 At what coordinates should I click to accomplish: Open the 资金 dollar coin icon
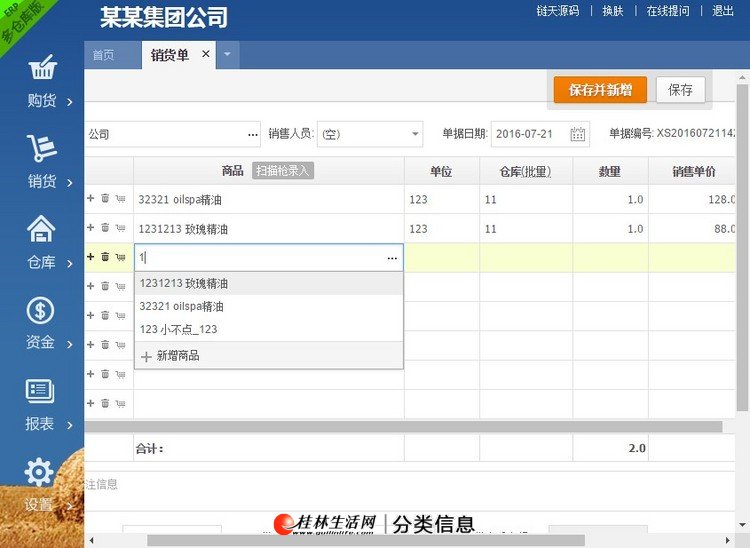click(x=40, y=310)
